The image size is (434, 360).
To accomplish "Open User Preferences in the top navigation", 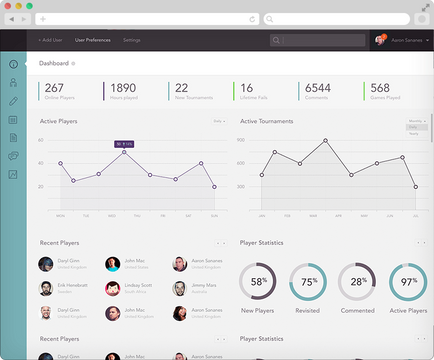I will pyautogui.click(x=93, y=40).
